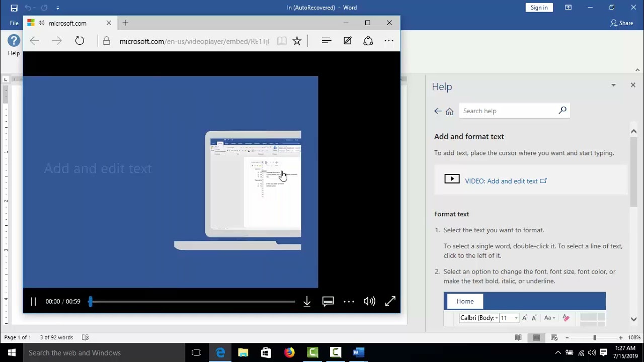Click the proofing status icon
The height and width of the screenshot is (362, 644).
[86, 337]
